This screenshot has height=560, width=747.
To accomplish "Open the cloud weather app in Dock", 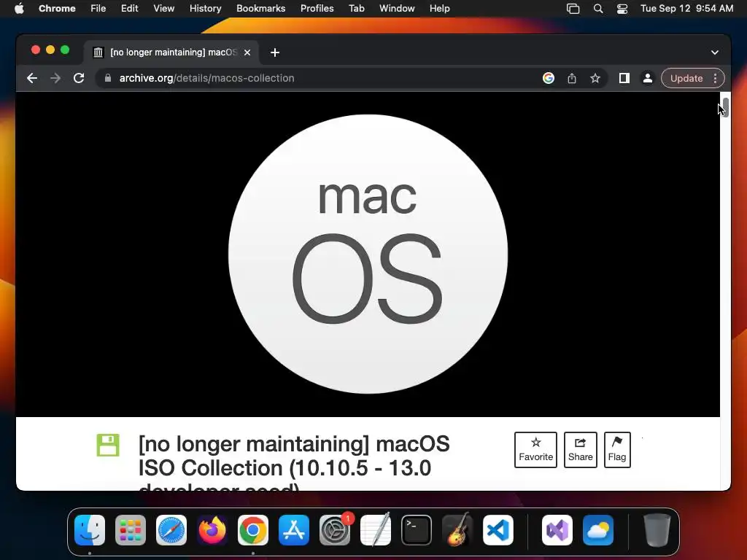I will [598, 530].
